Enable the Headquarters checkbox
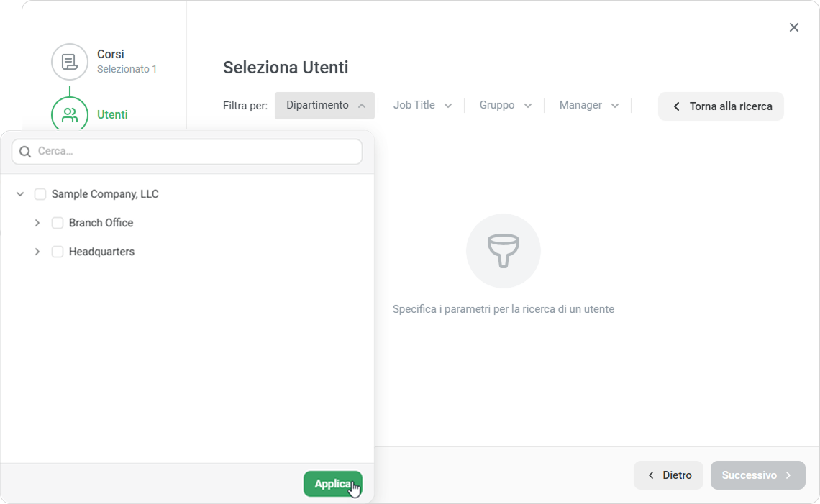This screenshot has height=504, width=820. click(x=58, y=252)
